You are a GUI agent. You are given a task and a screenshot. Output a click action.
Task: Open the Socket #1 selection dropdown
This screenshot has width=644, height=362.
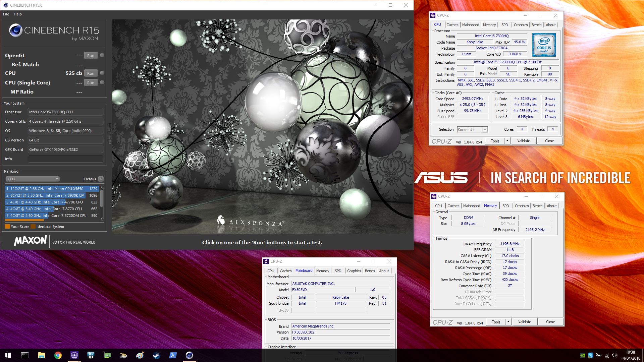pyautogui.click(x=472, y=130)
